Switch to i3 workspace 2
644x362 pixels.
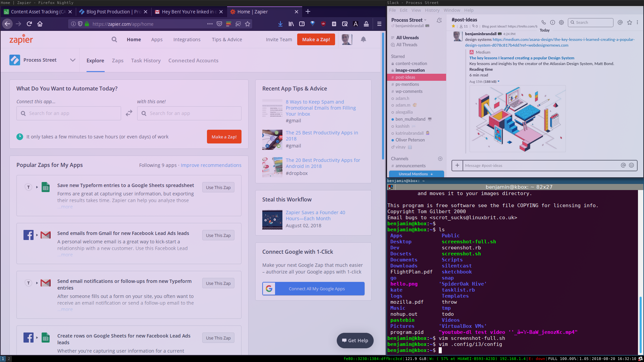coord(9,359)
